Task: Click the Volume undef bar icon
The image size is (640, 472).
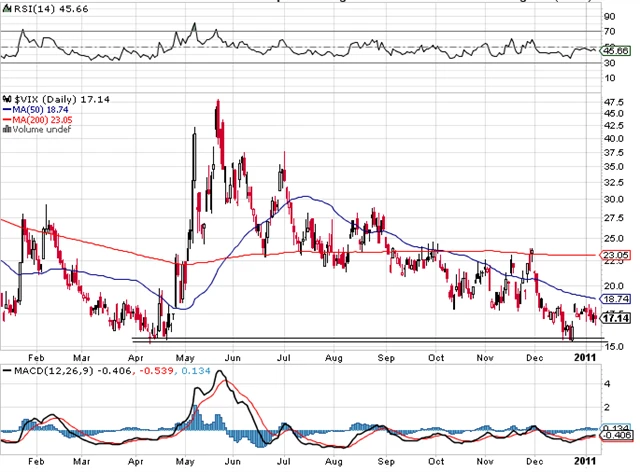Action: 7,128
